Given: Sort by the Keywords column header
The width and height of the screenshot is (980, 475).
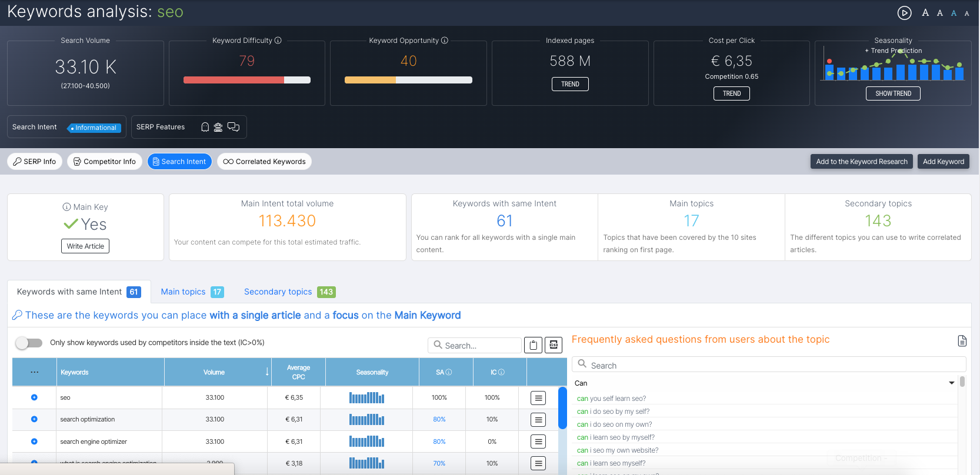Looking at the screenshot, I should [x=109, y=372].
